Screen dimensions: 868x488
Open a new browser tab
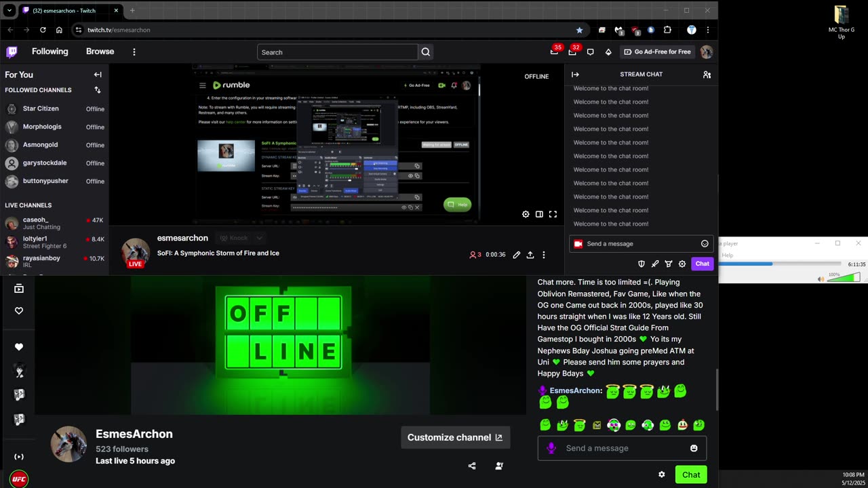pos(132,10)
